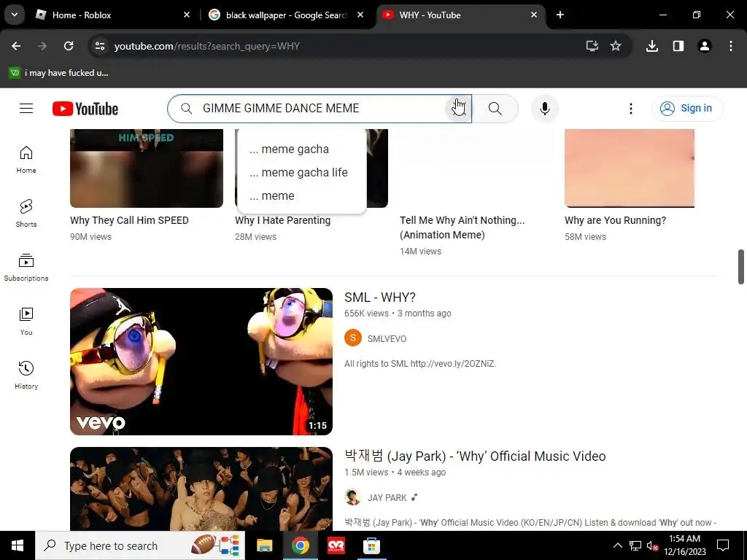Switch to the black wallpaper Google Search tab

click(287, 15)
